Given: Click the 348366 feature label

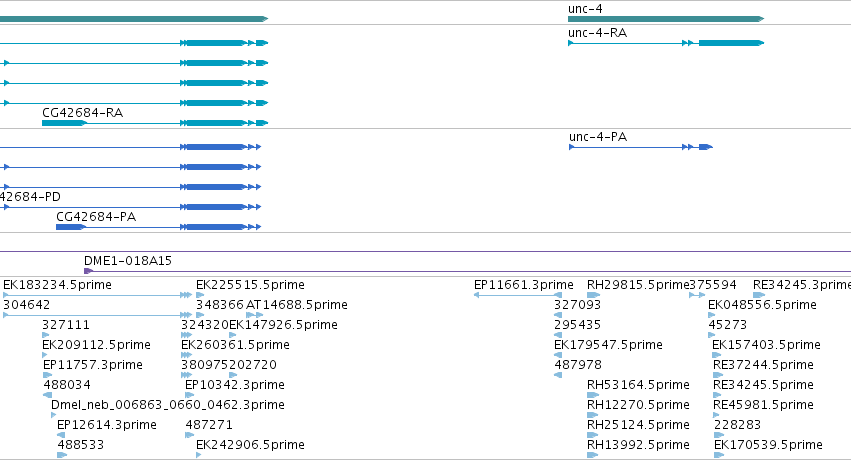Looking at the screenshot, I should tap(220, 305).
